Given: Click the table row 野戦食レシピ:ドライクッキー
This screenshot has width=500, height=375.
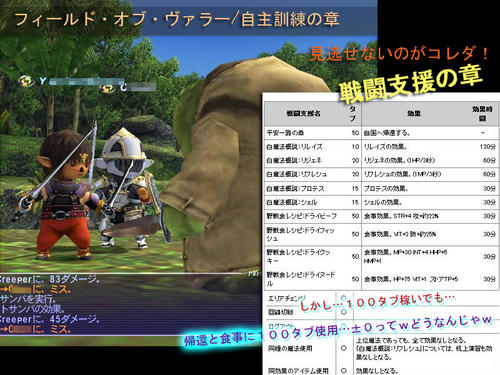Looking at the screenshot, I should (x=381, y=256).
